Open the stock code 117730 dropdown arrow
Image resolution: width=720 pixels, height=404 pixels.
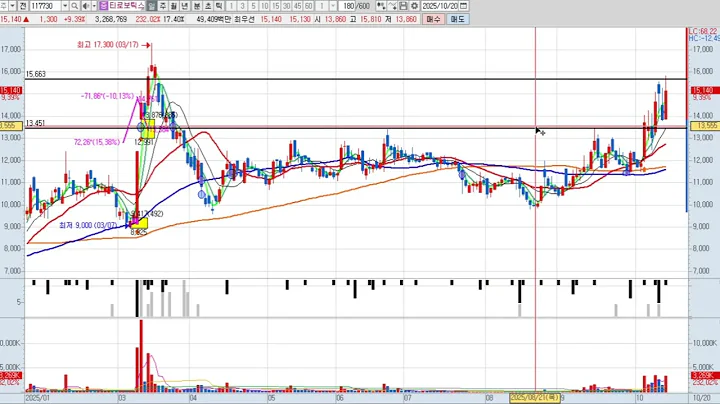[x=65, y=6]
